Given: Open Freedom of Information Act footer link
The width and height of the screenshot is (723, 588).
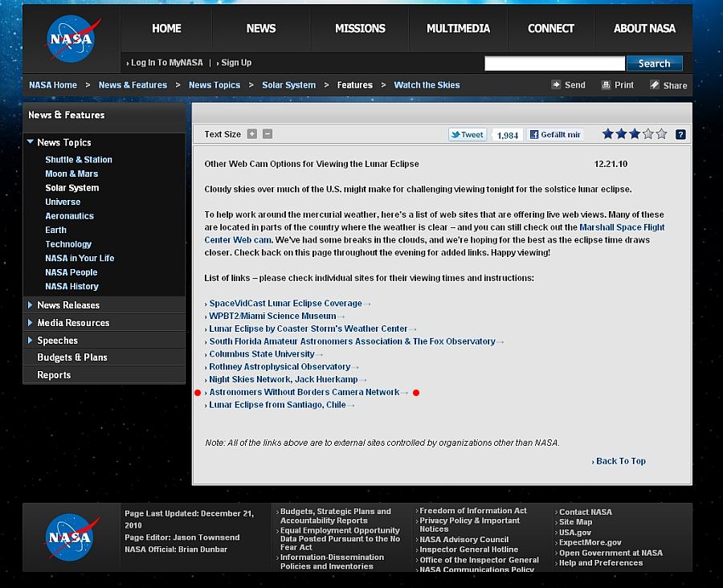Looking at the screenshot, I should [x=473, y=511].
